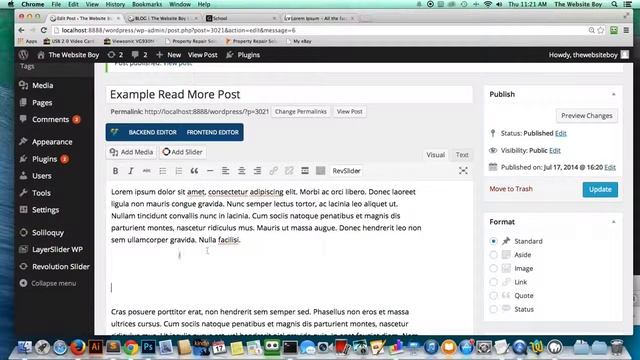Open Chrome hamburger menu
This screenshot has width=640, height=360.
point(626,30)
